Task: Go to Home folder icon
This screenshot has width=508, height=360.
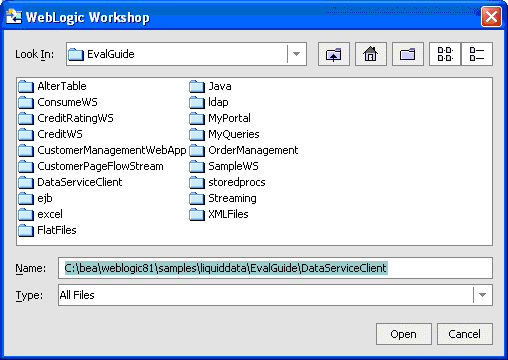Action: (x=371, y=54)
